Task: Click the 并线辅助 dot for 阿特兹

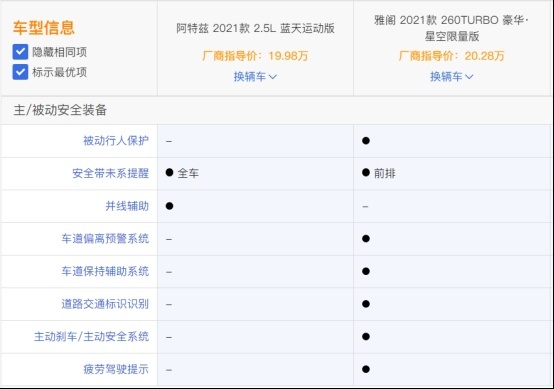Action: 170,206
